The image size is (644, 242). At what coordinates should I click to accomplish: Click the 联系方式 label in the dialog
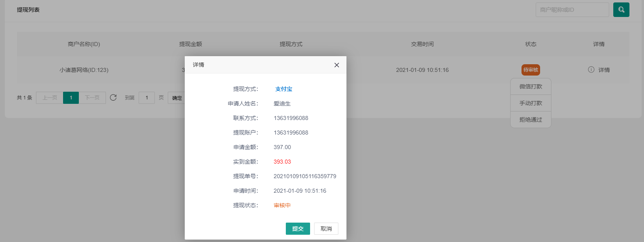tap(245, 118)
